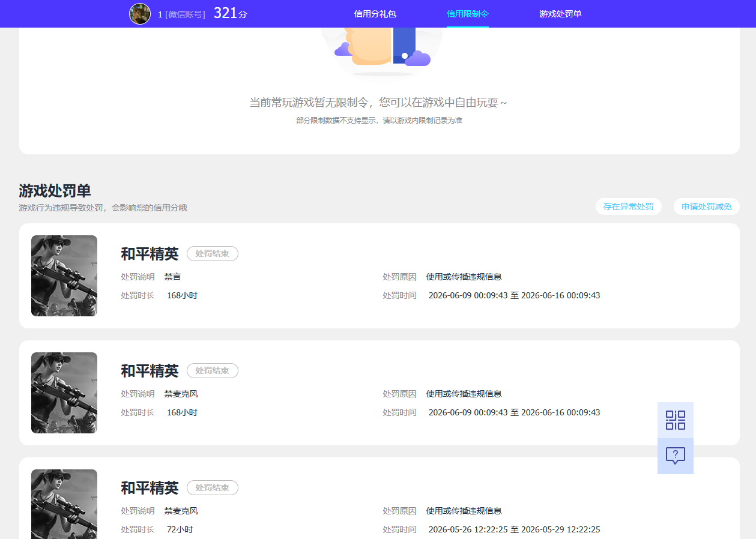
Task: Click the 和平精英 title on the 禁言 card
Action: (150, 254)
